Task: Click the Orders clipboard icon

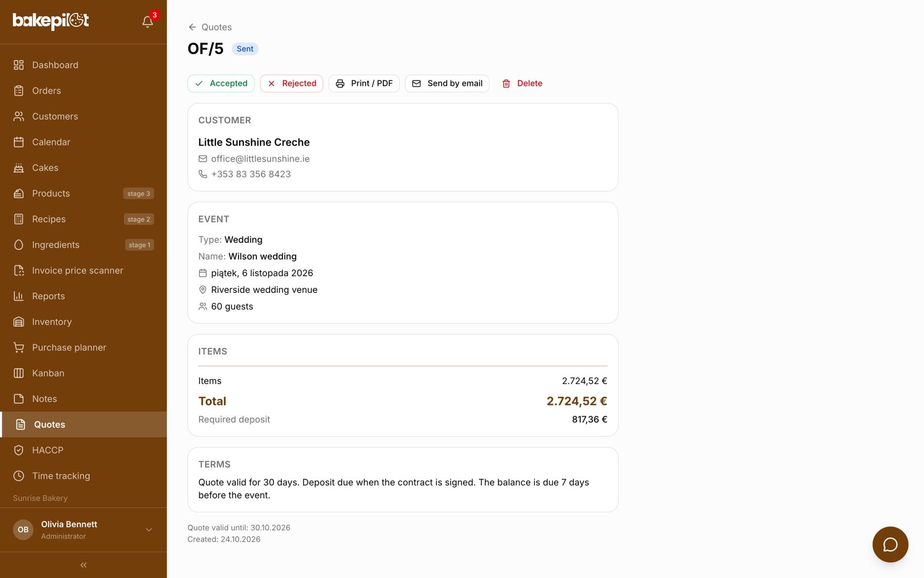Action: tap(19, 90)
